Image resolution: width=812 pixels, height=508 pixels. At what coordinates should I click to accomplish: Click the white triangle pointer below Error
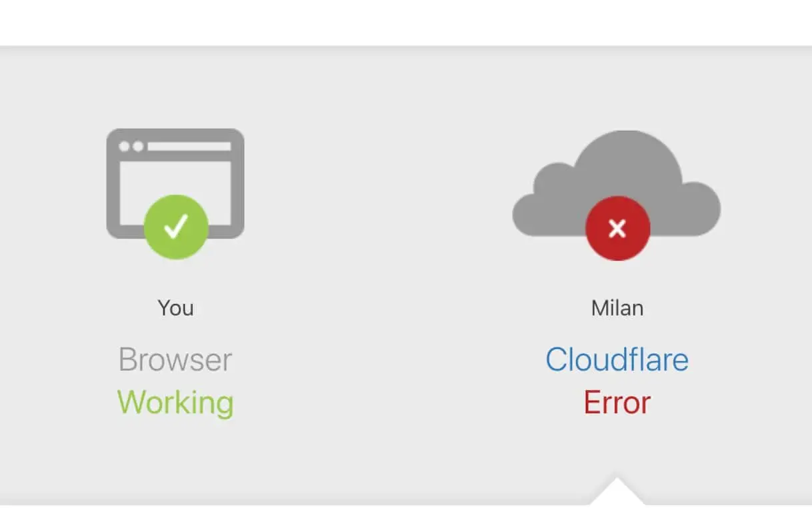pos(617,491)
